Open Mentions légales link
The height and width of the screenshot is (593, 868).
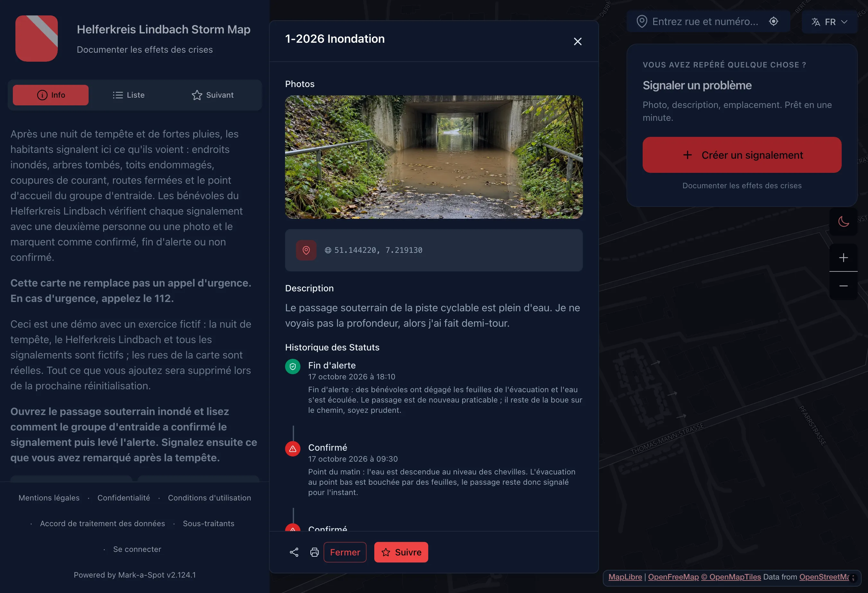point(49,498)
